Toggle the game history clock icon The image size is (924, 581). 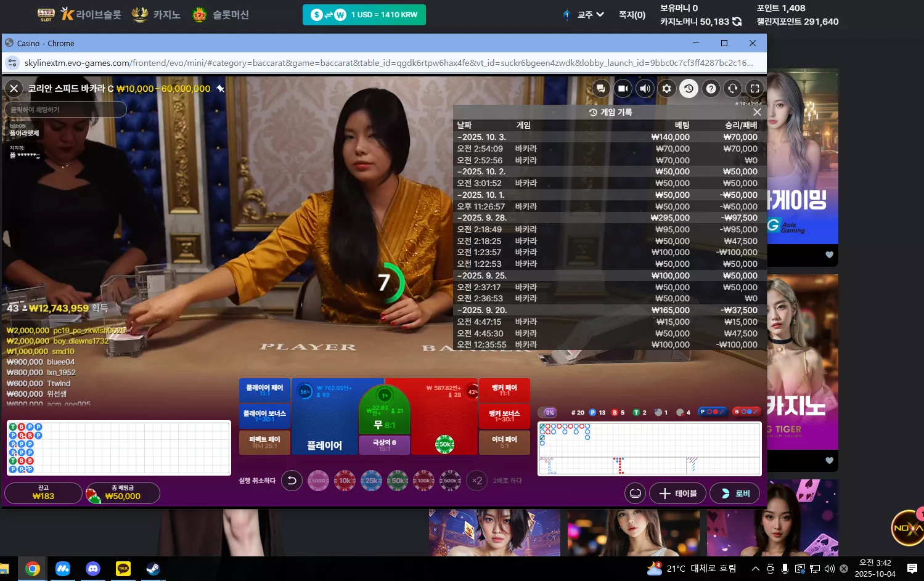pos(689,89)
